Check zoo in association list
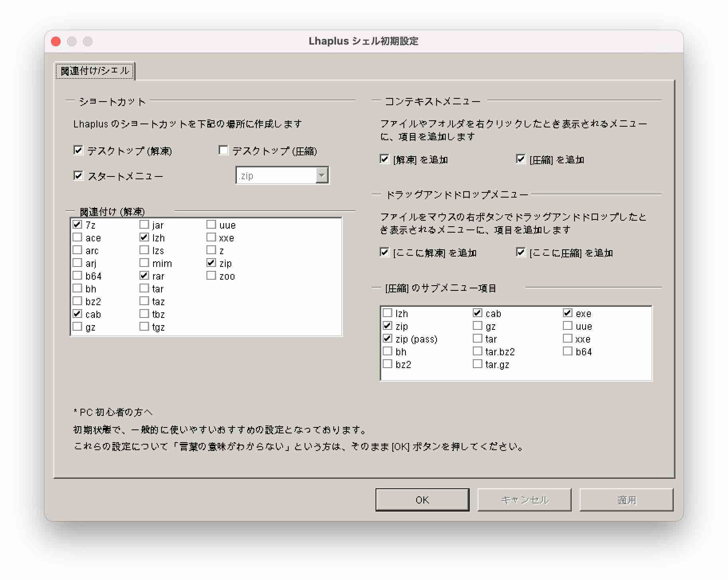Screen dimensions: 728x580 tap(211, 276)
